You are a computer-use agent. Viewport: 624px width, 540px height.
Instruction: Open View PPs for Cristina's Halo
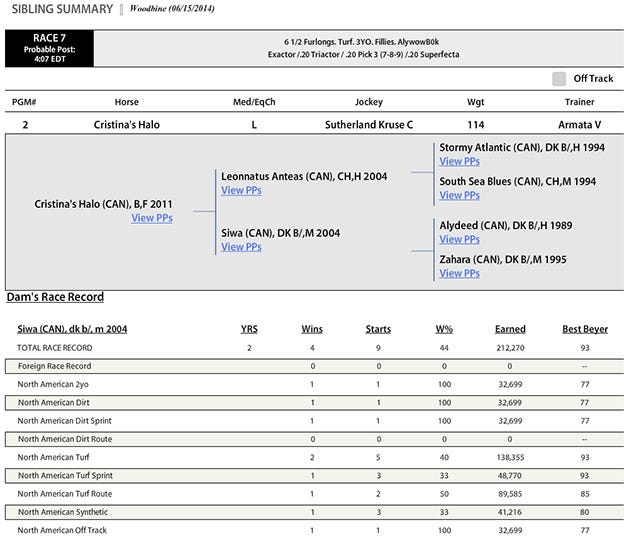(151, 218)
